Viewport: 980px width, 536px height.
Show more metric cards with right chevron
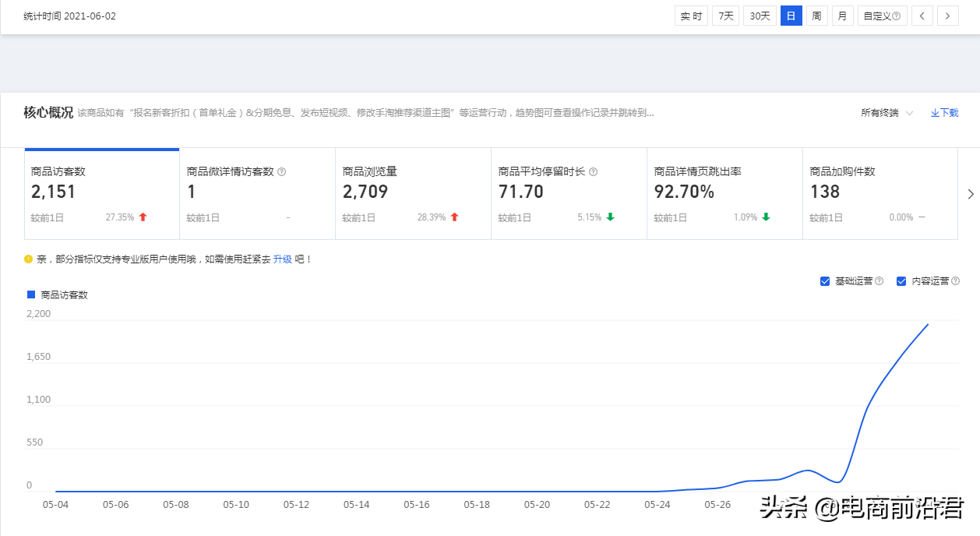971,194
